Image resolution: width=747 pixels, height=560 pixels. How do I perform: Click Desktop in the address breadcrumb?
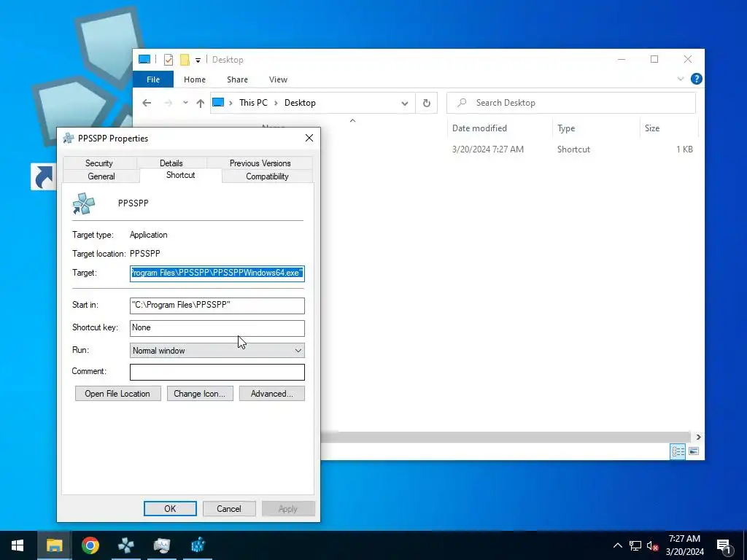click(300, 103)
